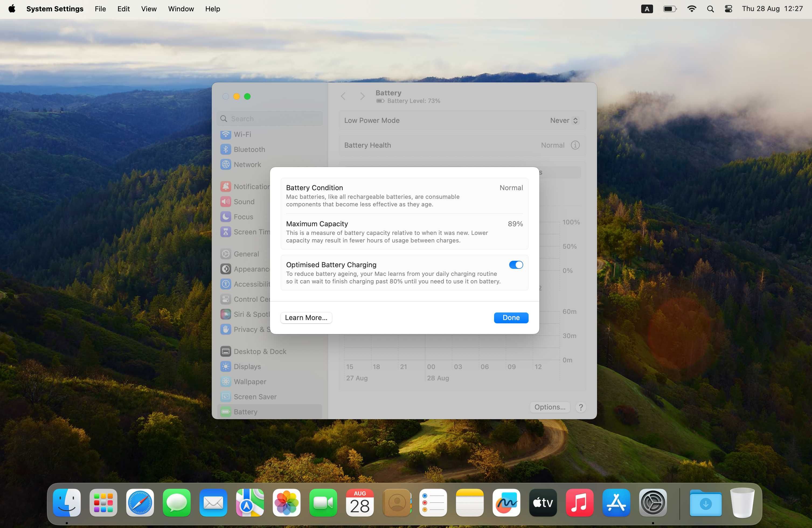Select Notifications in the sidebar

(244, 187)
